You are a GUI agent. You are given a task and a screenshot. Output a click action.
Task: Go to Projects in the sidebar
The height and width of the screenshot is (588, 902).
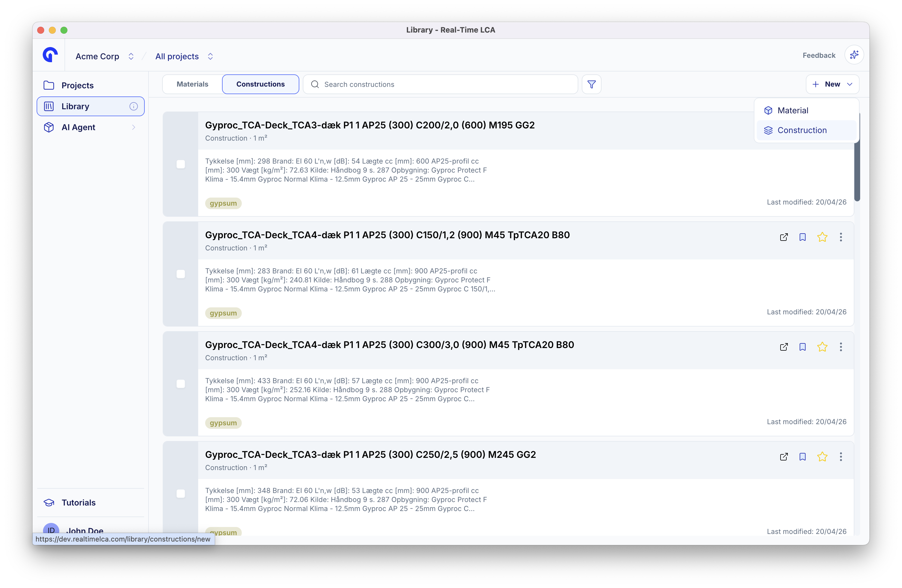[x=90, y=85]
